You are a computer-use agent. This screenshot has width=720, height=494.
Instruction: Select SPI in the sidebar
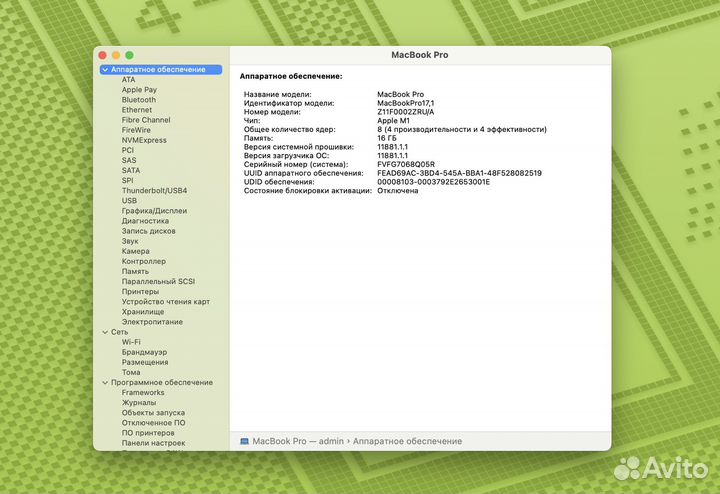pyautogui.click(x=128, y=181)
